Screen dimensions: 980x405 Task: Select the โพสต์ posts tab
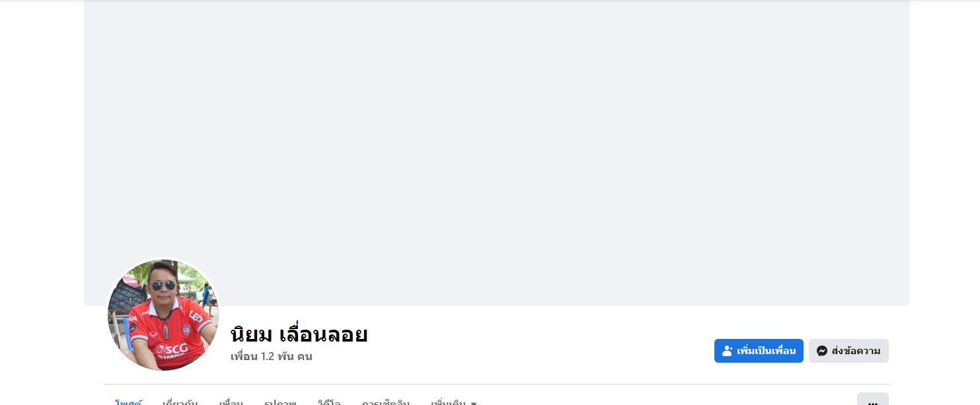tap(128, 402)
